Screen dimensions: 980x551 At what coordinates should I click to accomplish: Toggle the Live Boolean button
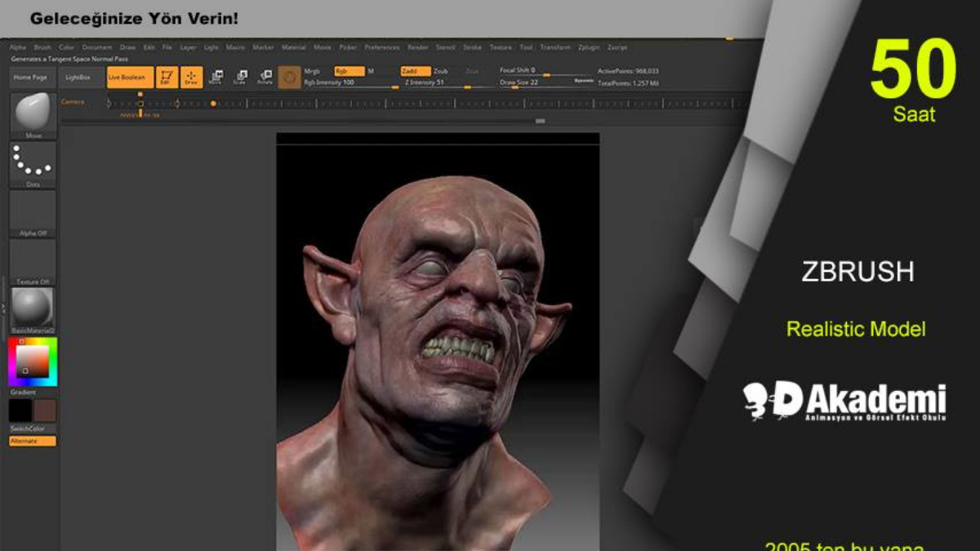tap(129, 78)
